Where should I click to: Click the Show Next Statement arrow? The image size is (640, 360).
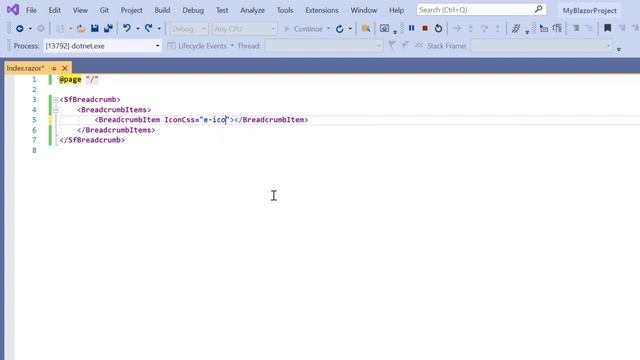pos(457,29)
